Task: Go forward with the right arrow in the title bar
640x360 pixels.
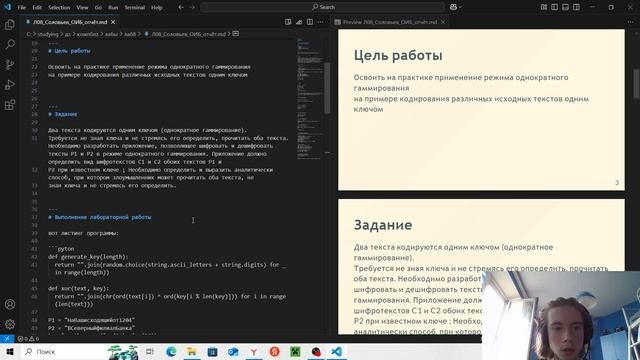Action: 192,7
